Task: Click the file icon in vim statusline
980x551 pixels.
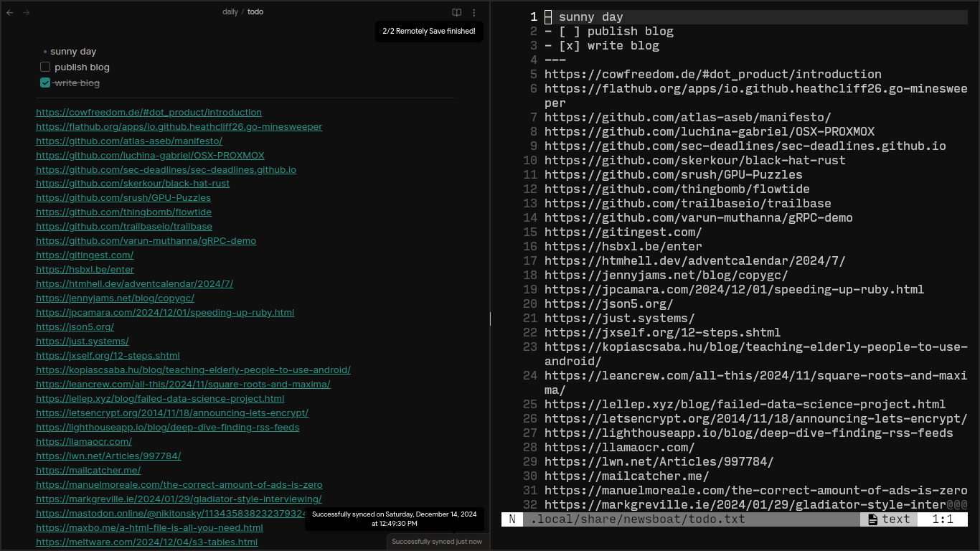Action: pos(873,519)
